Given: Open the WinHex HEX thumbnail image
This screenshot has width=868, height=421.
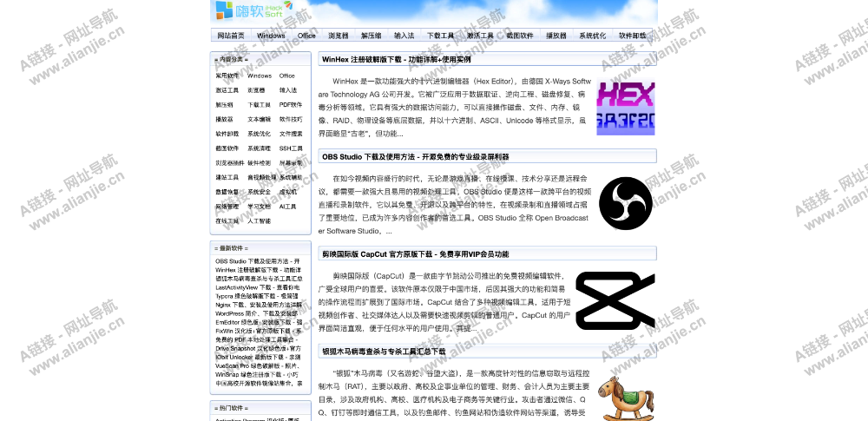Looking at the screenshot, I should 626,109.
